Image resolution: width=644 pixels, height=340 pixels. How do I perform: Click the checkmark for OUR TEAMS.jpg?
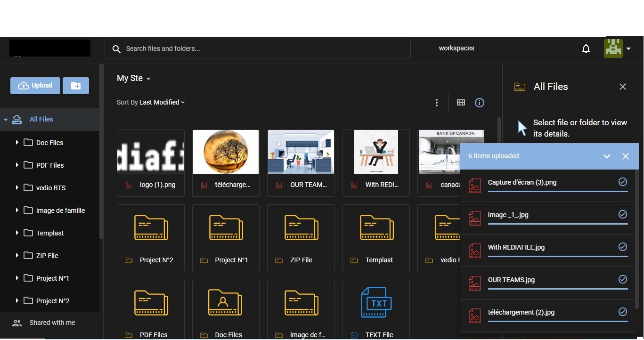point(623,279)
